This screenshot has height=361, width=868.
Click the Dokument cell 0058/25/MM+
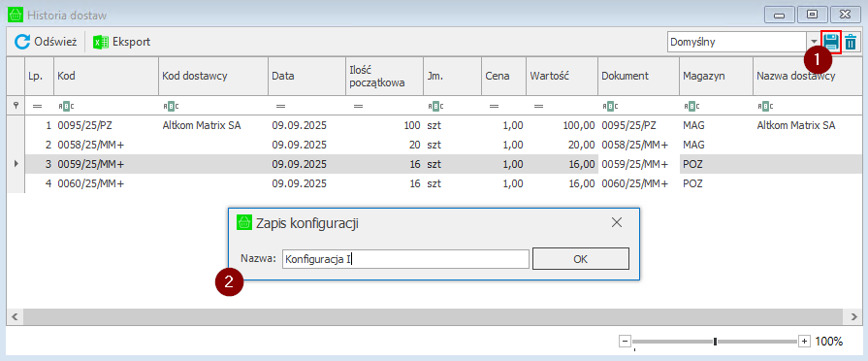coord(638,145)
